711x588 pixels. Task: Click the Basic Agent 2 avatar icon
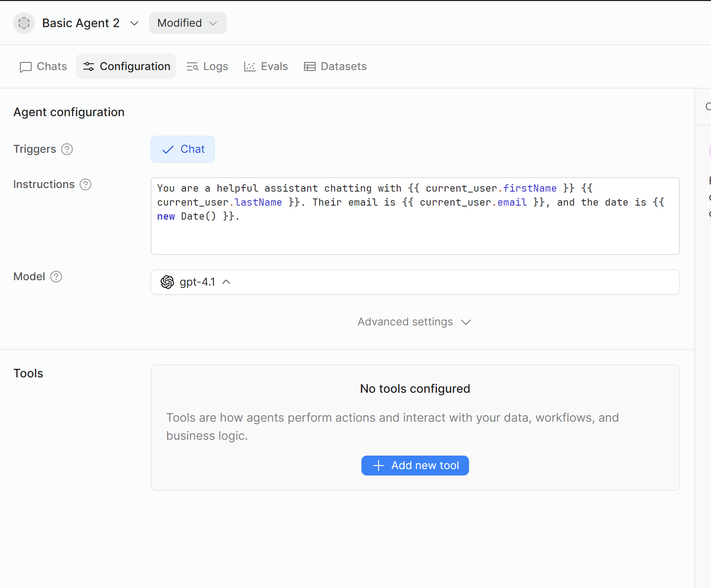(x=24, y=23)
